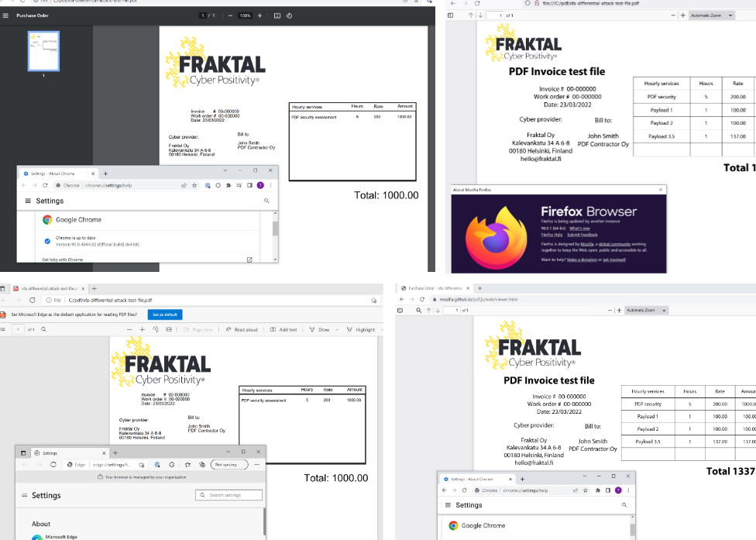Viewport: 756px width, 540px height.
Task: Click the Not syncing profile button in Edge
Action: [229, 465]
